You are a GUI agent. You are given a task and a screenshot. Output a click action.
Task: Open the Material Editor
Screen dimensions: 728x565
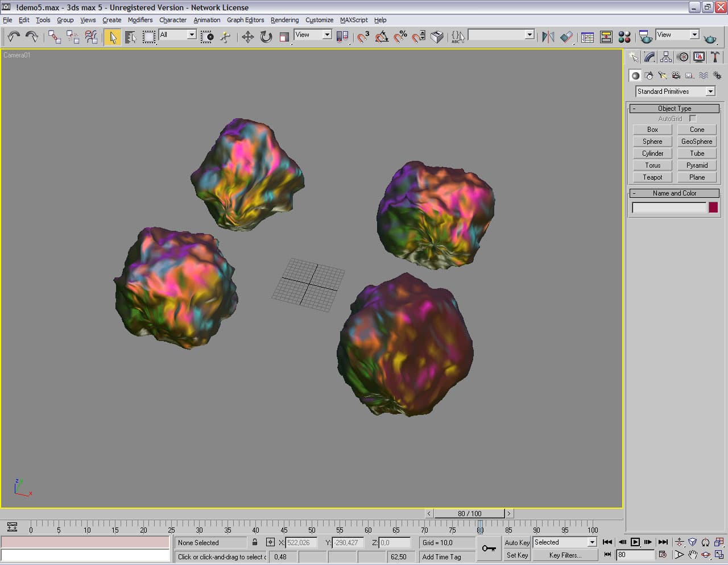tap(624, 37)
